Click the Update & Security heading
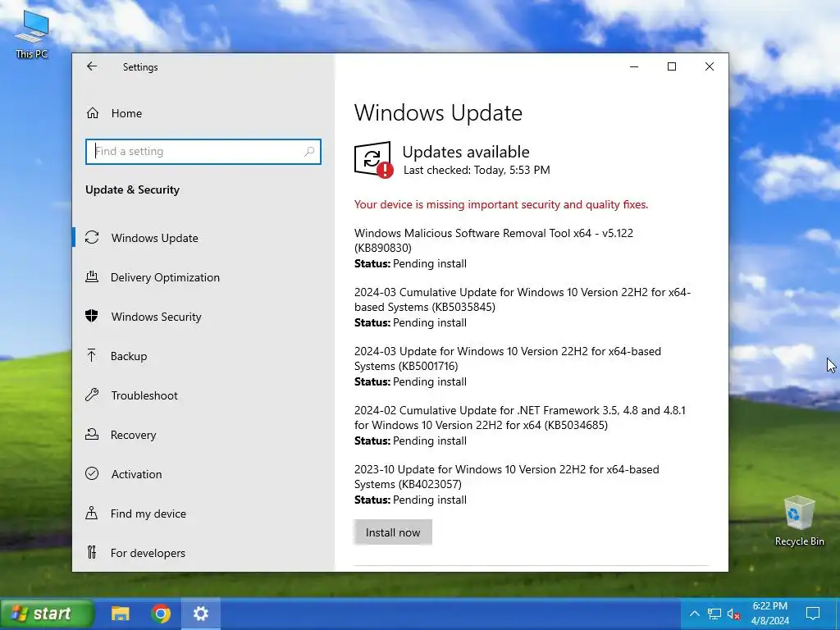 click(132, 189)
